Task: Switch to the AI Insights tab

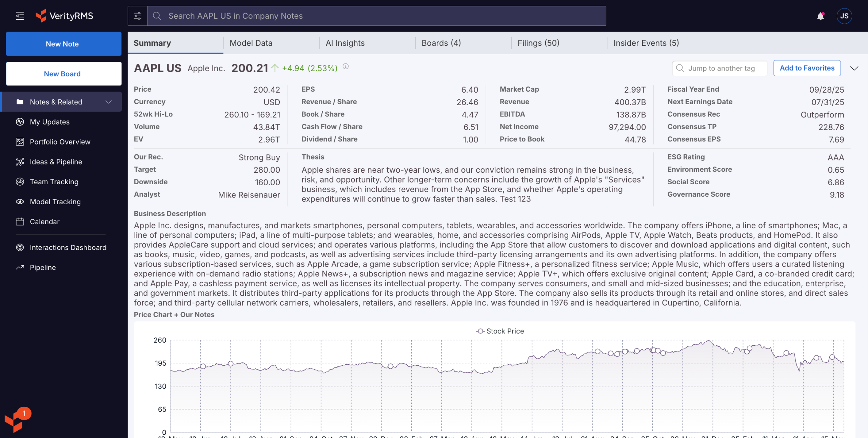Action: click(345, 43)
